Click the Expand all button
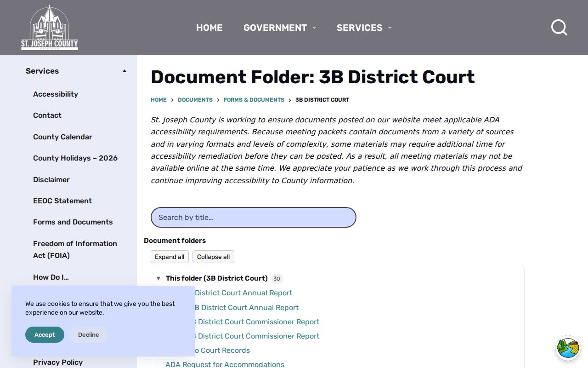Image resolution: width=588 pixels, height=368 pixels. pos(170,257)
